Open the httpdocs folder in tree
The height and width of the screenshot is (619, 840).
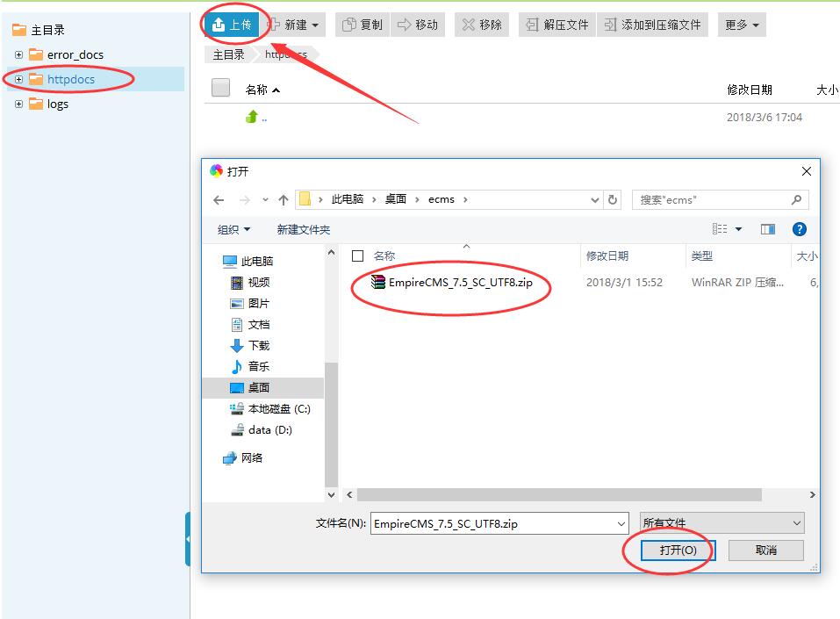tap(71, 79)
